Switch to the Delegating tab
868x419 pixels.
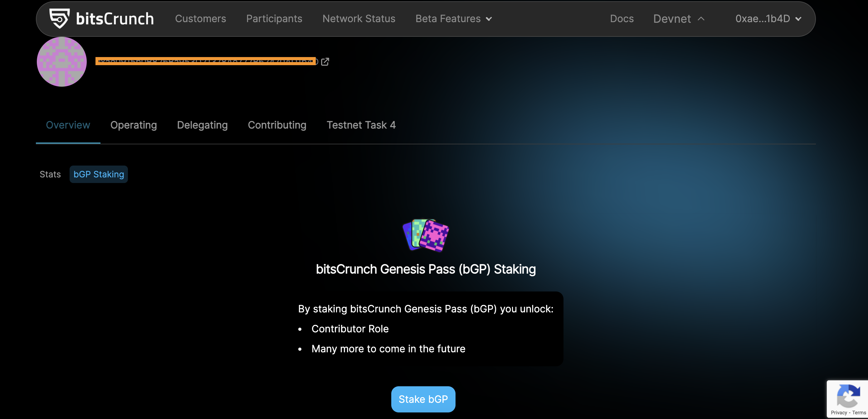[202, 125]
